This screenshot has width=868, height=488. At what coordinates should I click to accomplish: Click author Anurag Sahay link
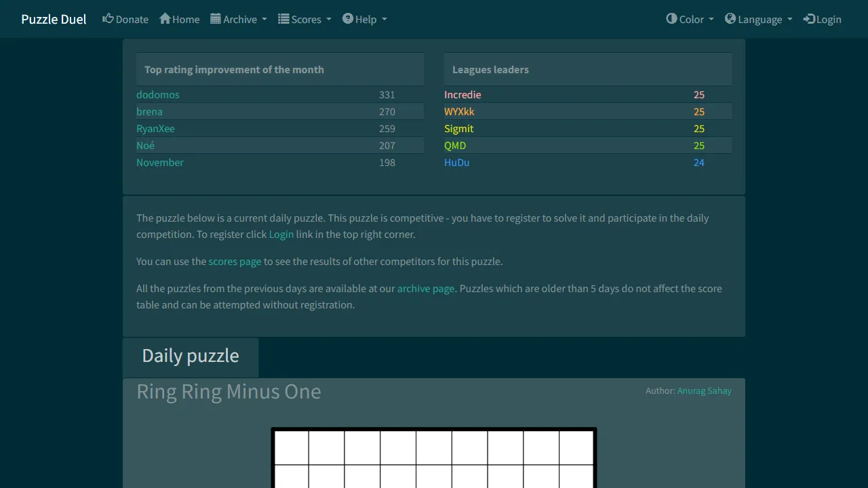click(705, 390)
